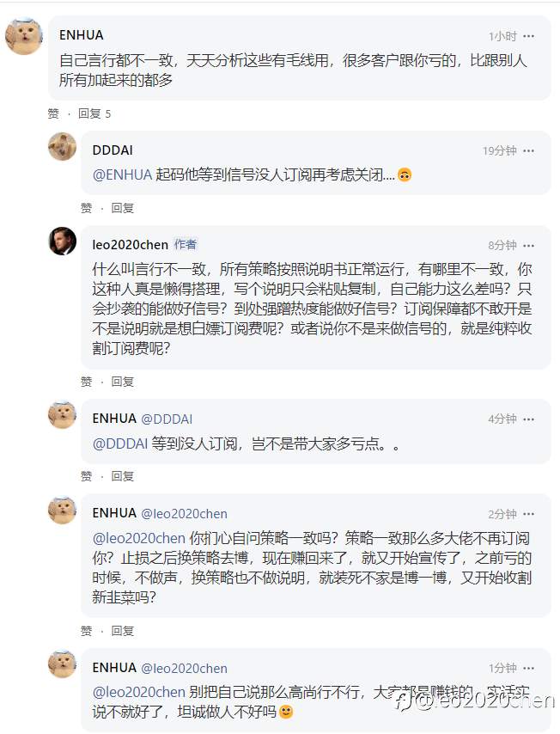Click leo2020chen's profile photo

click(x=63, y=242)
